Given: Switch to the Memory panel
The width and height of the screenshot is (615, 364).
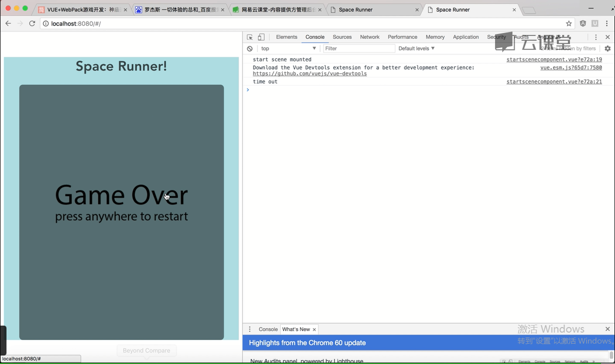Looking at the screenshot, I should click(x=435, y=37).
